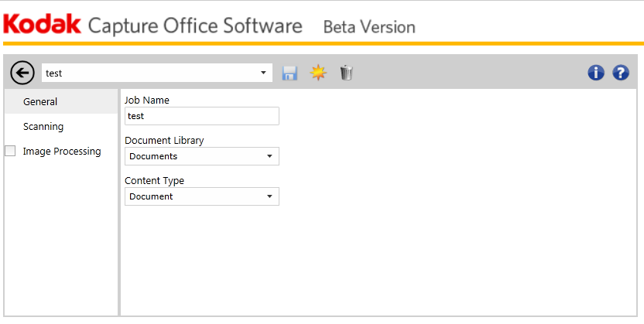Delete the job using the trash can icon
The height and width of the screenshot is (324, 644).
(346, 73)
